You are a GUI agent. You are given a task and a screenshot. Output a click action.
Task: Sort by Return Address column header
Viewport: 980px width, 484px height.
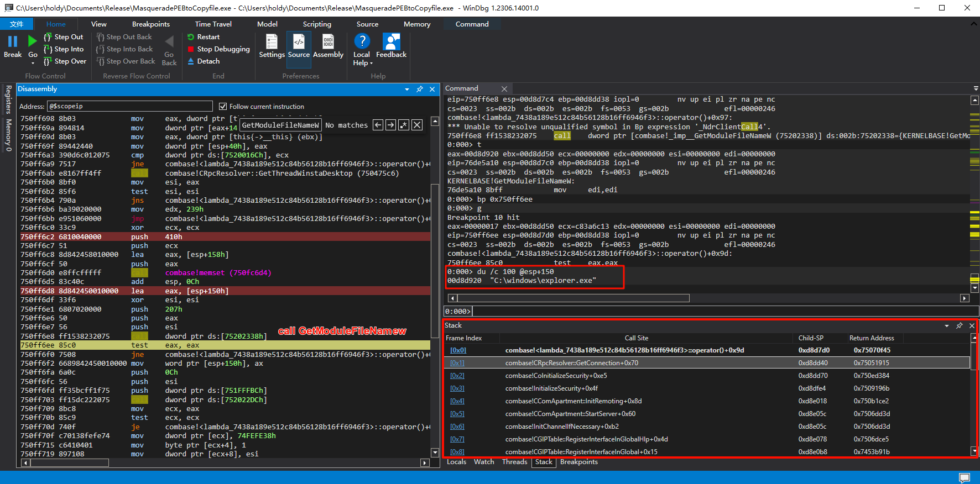point(872,338)
